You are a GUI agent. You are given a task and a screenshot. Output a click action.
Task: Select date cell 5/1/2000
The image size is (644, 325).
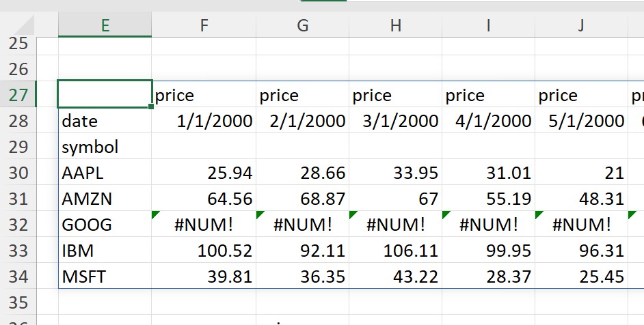tap(580, 121)
